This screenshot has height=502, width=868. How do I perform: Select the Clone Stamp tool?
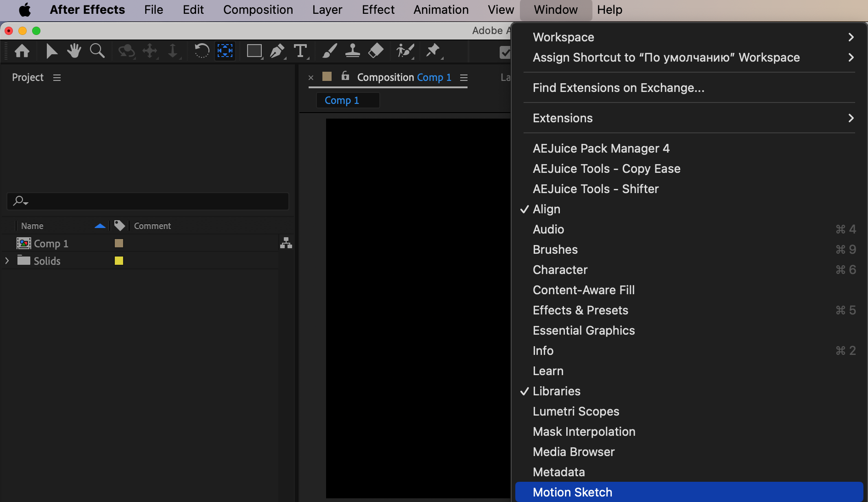(353, 51)
